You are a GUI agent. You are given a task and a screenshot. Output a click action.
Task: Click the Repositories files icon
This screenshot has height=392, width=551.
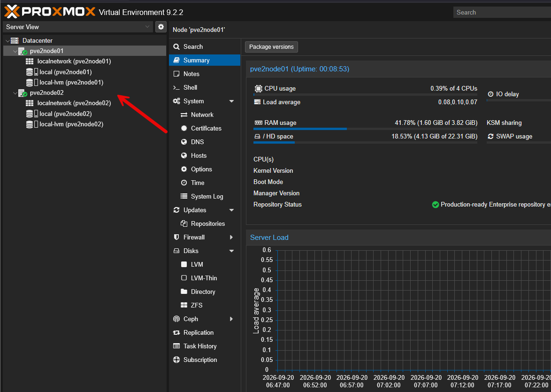pos(184,223)
